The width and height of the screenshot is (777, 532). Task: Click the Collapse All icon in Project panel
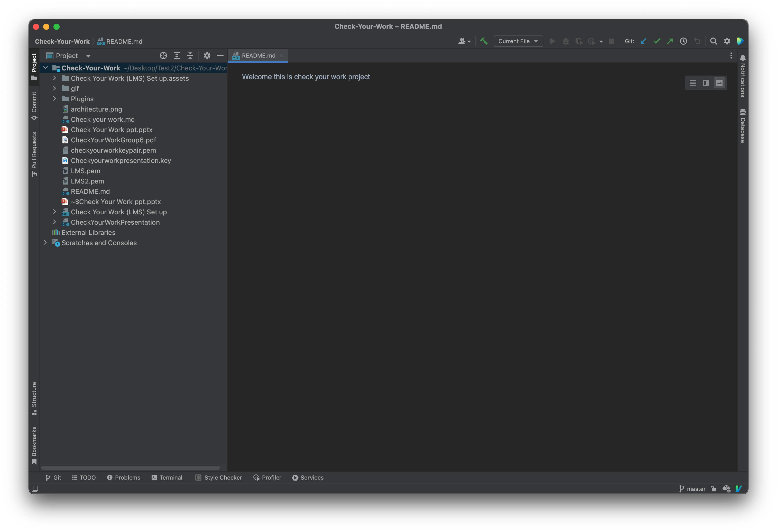pos(190,56)
